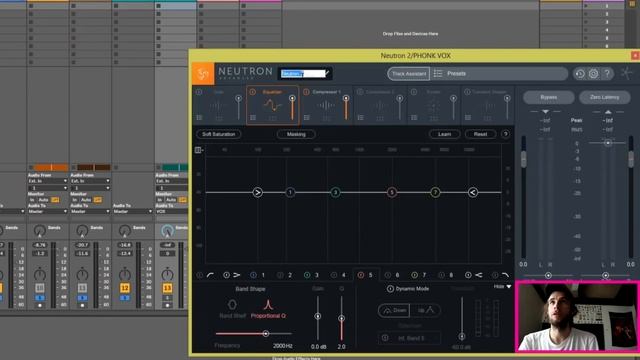
Task: Click the dynamic Threshold slider handle
Action: [462, 336]
